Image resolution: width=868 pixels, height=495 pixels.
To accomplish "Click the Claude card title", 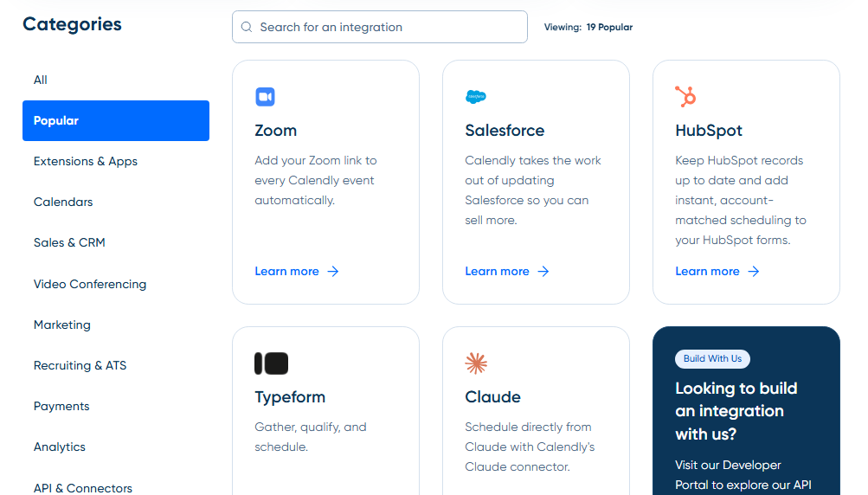I will pyautogui.click(x=492, y=397).
